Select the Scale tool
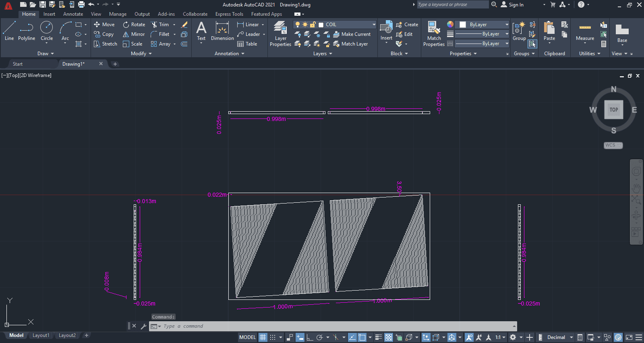 click(133, 44)
